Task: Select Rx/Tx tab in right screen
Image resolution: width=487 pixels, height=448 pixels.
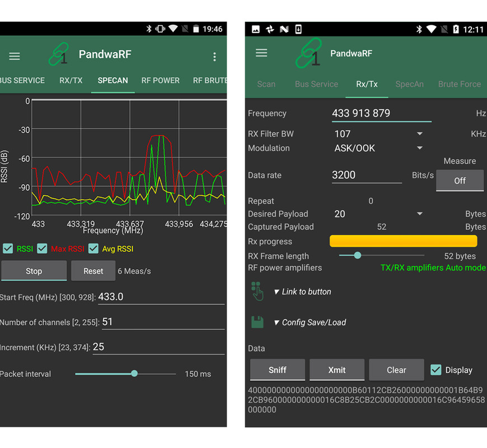Action: 367,84
